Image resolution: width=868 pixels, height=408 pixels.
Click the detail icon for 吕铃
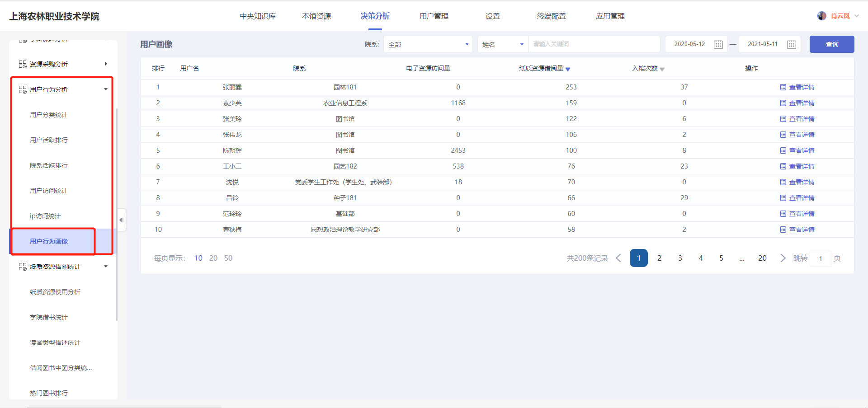point(783,198)
